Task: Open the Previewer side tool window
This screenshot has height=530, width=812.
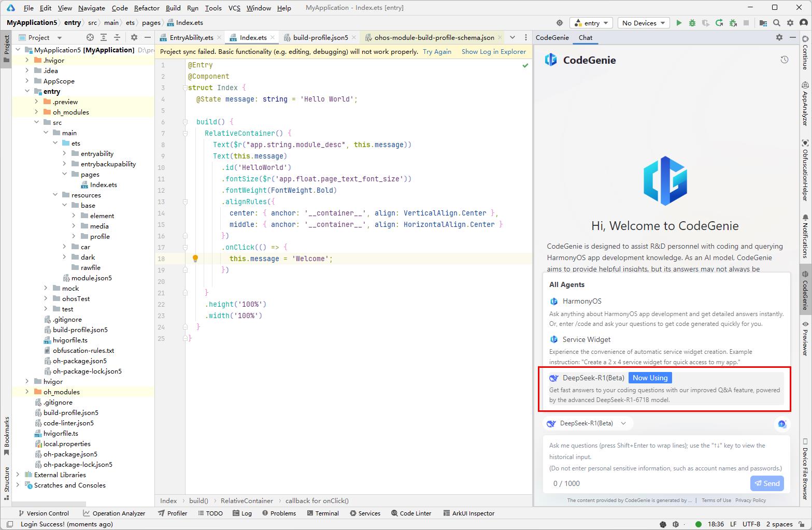Action: pyautogui.click(x=805, y=339)
